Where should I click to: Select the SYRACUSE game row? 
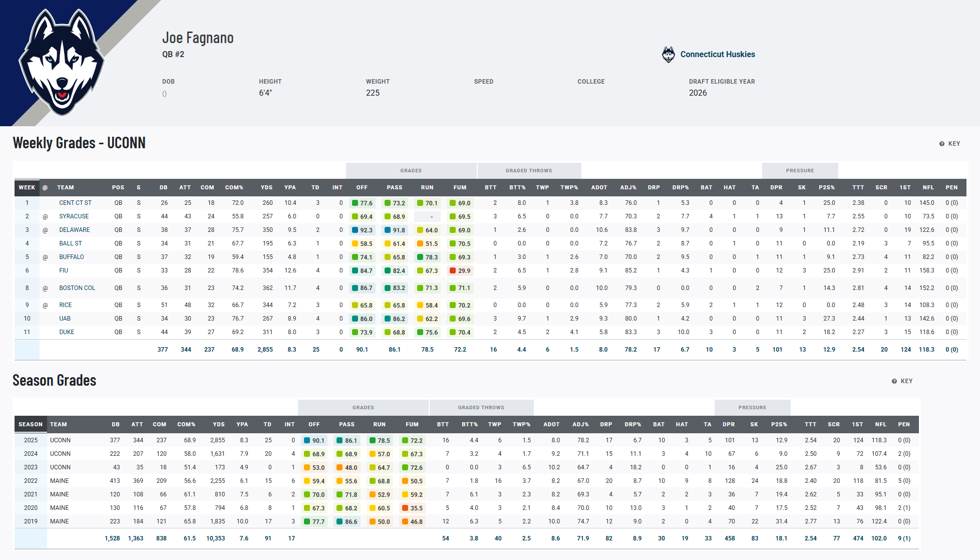point(74,216)
